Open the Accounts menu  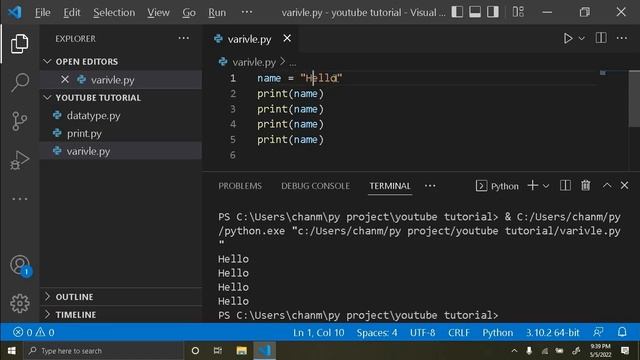pos(20,266)
